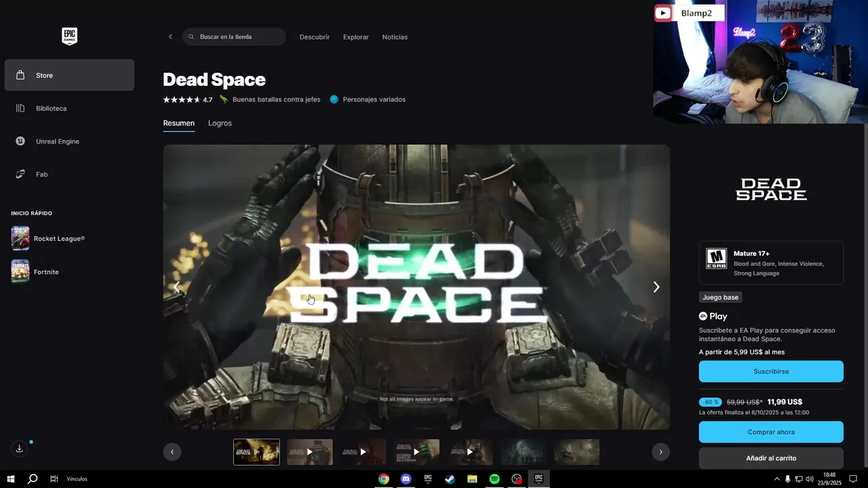868x488 pixels.
Task: Open Discord from the taskbar
Action: pyautogui.click(x=406, y=479)
